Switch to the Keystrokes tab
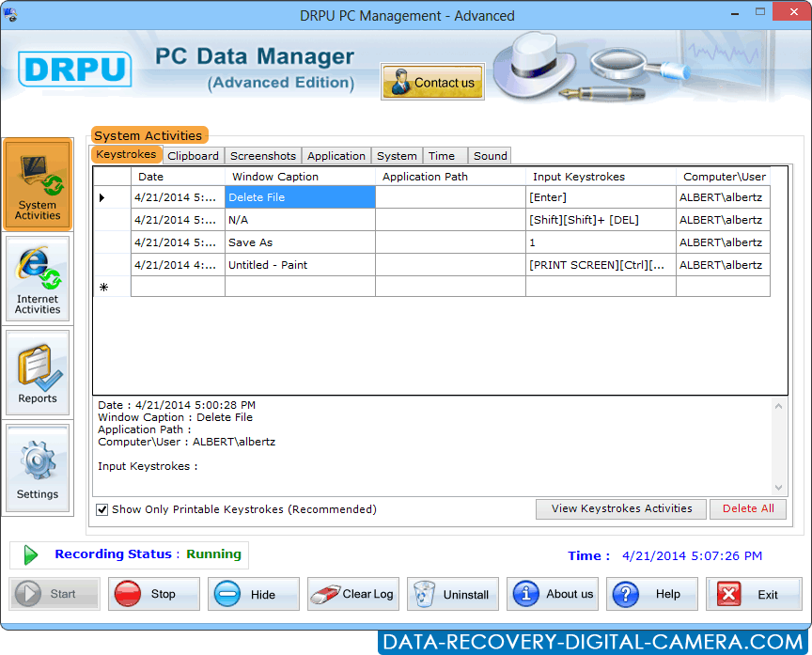 126,154
